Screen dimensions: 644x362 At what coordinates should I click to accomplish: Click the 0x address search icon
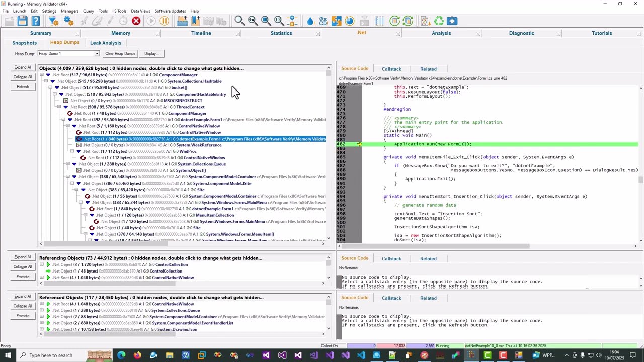[x=253, y=21]
